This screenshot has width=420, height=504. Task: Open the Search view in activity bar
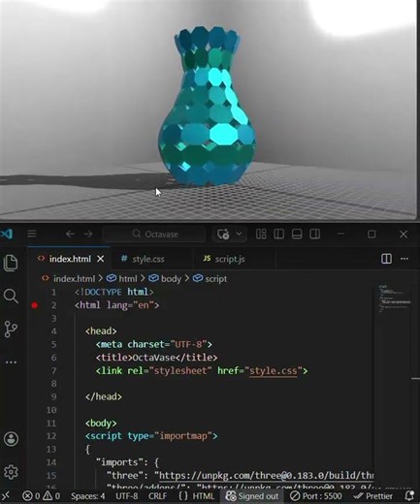11,296
